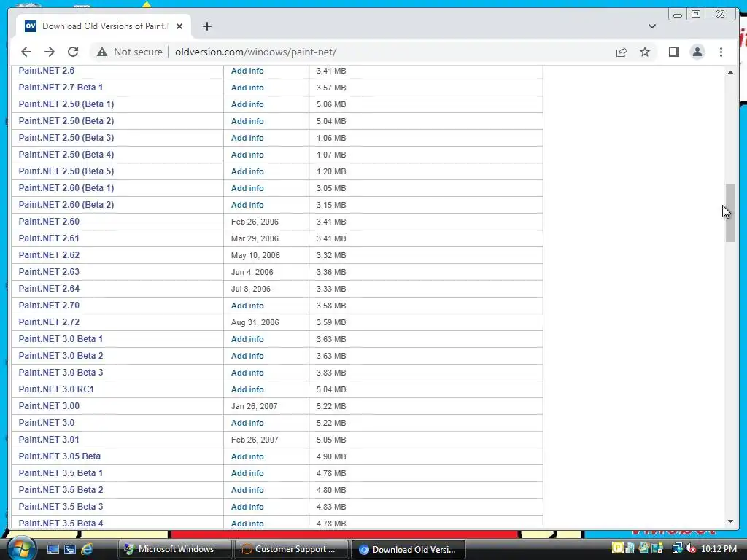The height and width of the screenshot is (560, 747).
Task: Click Add info for Paint.NET 3.0 row
Action: 247,423
